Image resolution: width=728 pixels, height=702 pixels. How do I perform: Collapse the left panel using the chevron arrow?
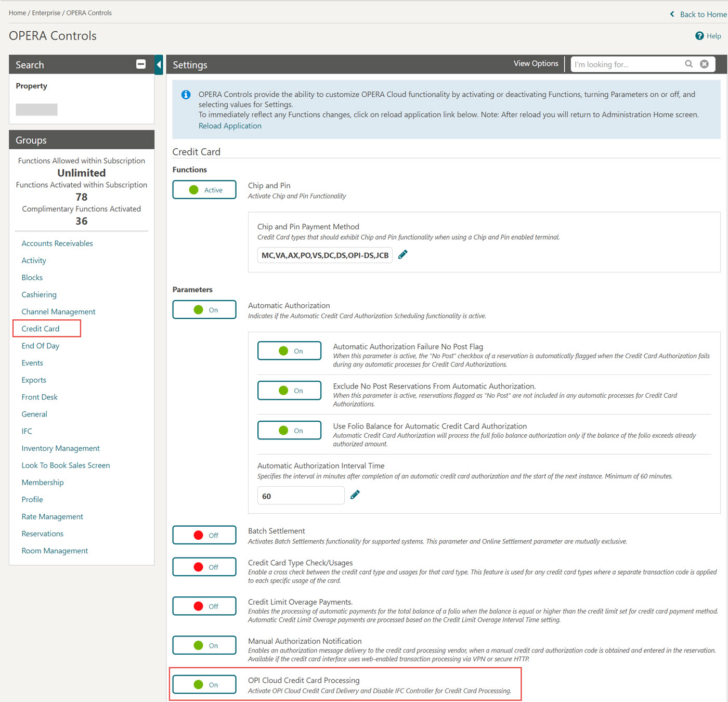coord(159,64)
